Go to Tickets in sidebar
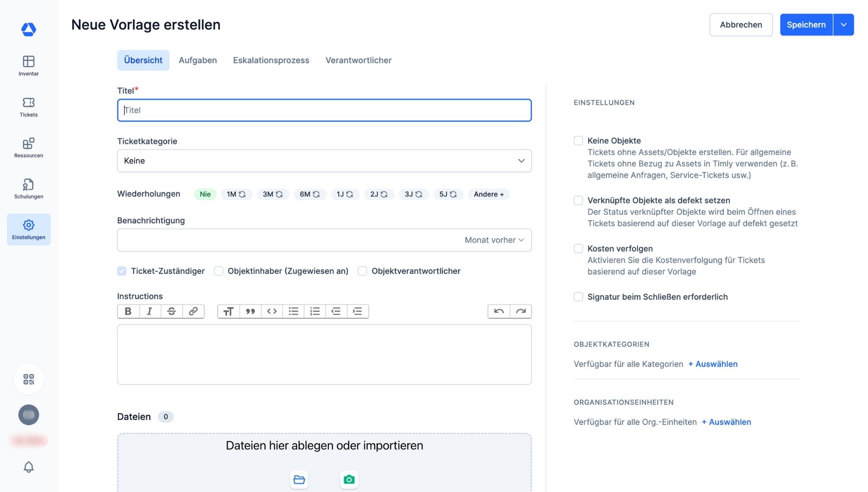The width and height of the screenshot is (868, 492). pyautogui.click(x=28, y=107)
